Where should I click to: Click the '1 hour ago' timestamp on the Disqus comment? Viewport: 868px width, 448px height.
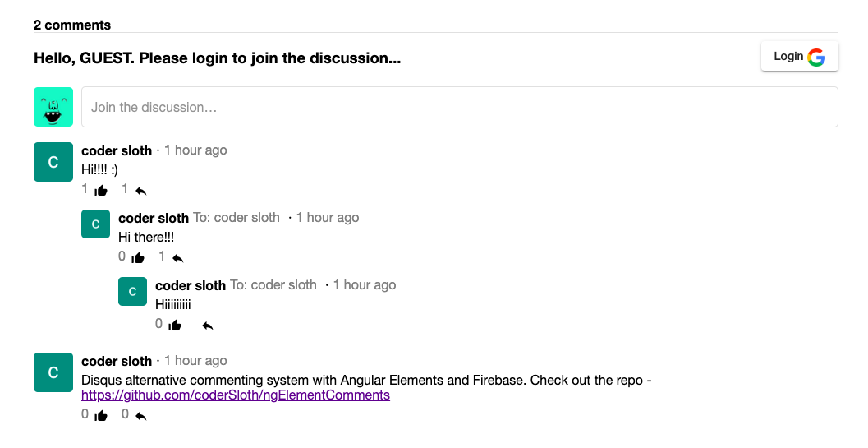point(195,361)
